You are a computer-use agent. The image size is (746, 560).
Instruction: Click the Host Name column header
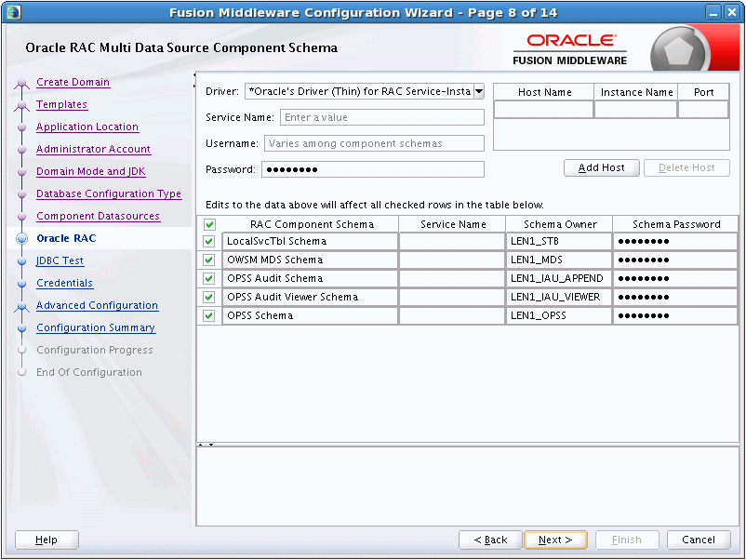544,92
